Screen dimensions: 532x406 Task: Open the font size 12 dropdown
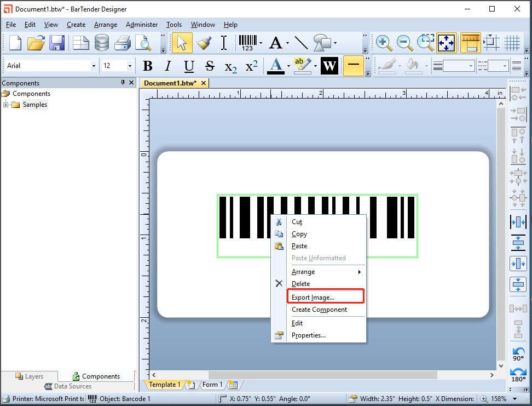[130, 66]
